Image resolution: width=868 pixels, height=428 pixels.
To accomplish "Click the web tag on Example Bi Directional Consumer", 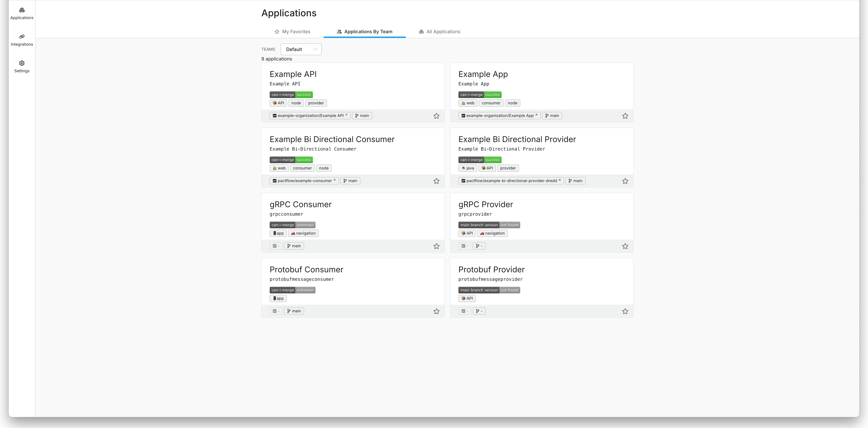I will click(279, 168).
